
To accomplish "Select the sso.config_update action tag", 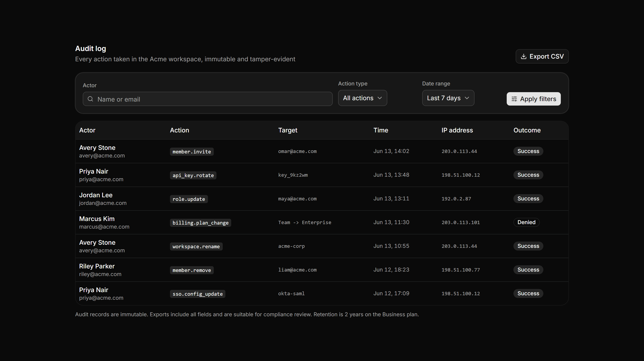I will [x=197, y=294].
